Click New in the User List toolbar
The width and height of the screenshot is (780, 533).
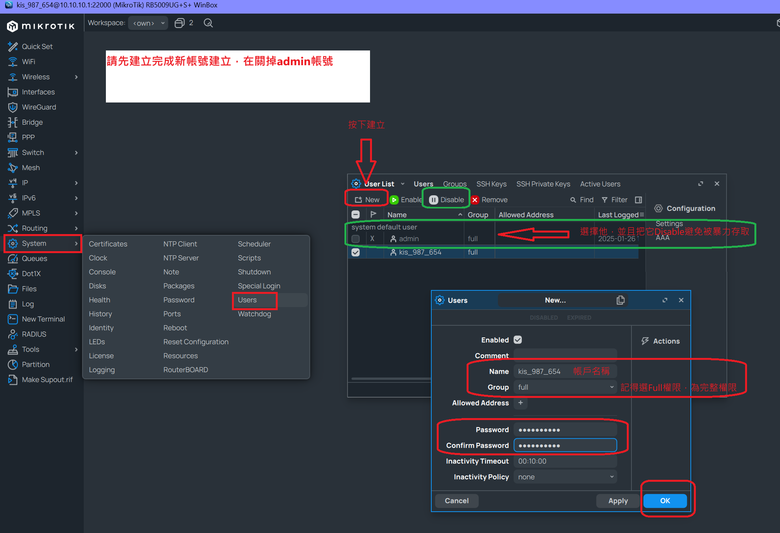[367, 200]
